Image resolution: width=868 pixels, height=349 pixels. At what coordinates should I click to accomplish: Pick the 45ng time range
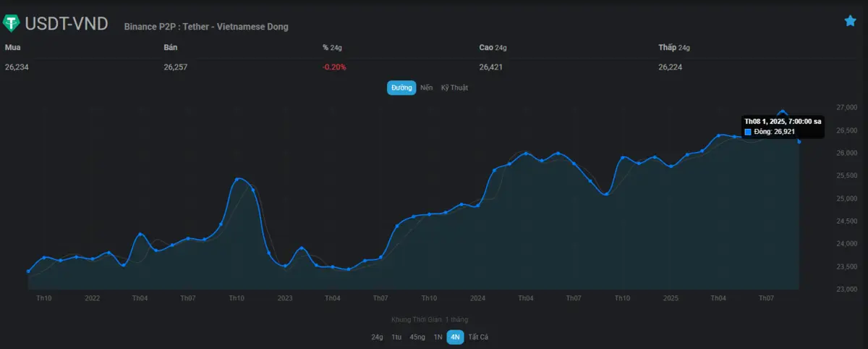pos(417,337)
